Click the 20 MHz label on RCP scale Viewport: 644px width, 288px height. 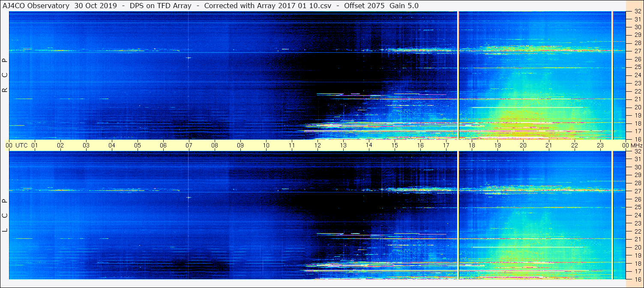637,107
